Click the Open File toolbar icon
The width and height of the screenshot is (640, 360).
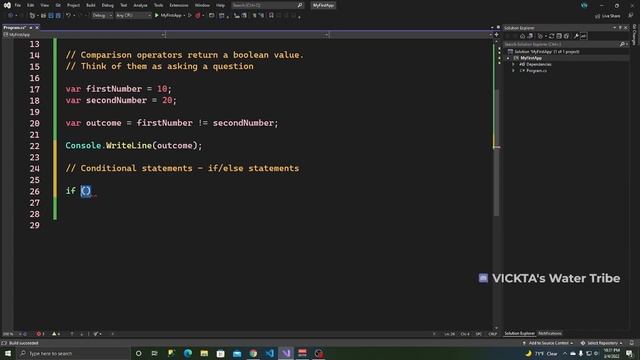(x=43, y=16)
